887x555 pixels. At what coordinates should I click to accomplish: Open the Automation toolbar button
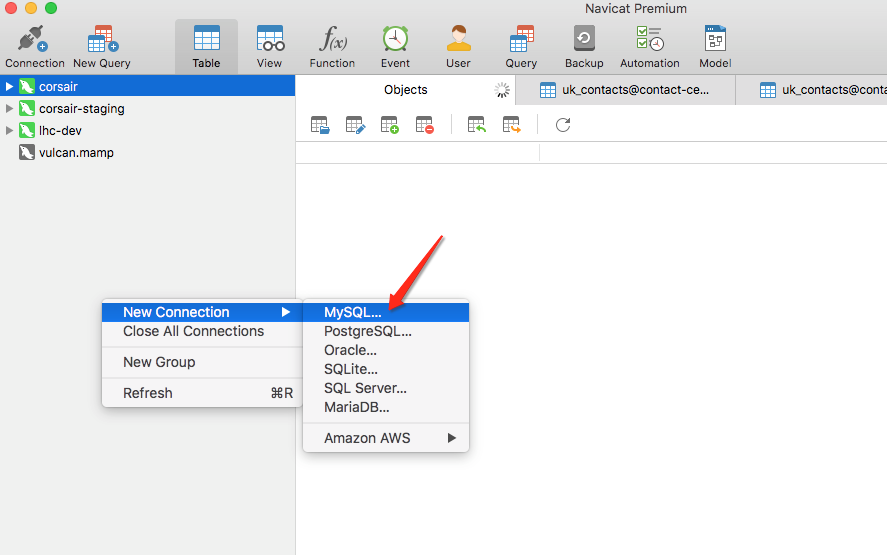(649, 48)
